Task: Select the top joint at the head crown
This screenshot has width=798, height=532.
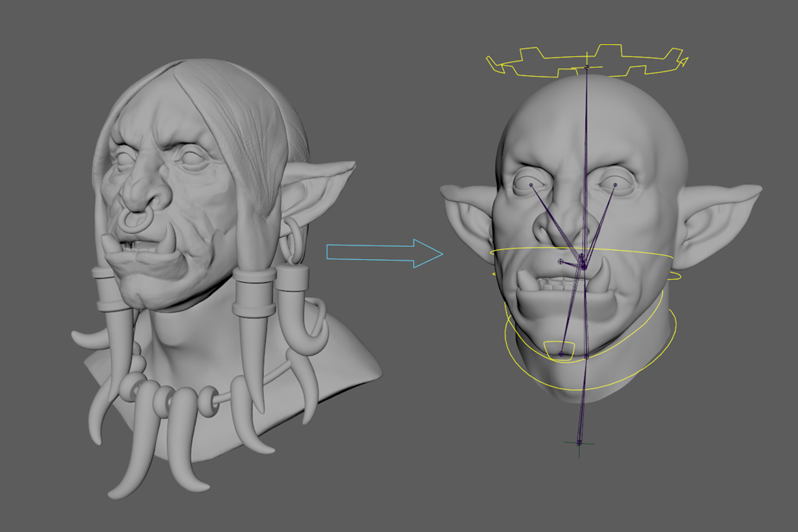Action: [x=587, y=67]
